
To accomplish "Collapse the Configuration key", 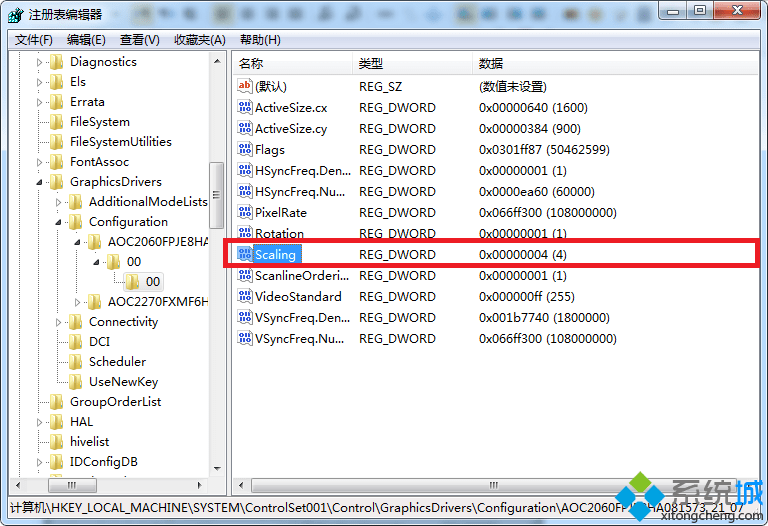I will 58,222.
